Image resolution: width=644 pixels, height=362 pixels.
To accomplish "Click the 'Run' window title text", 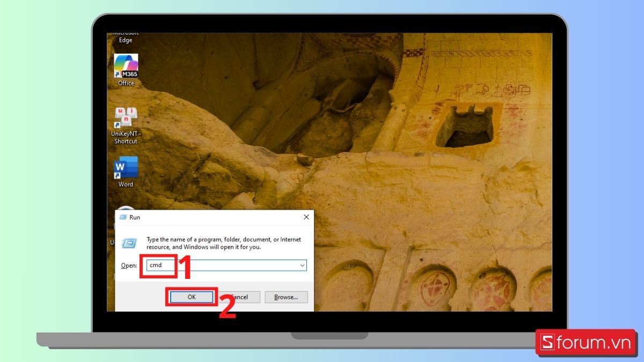I will pos(135,217).
